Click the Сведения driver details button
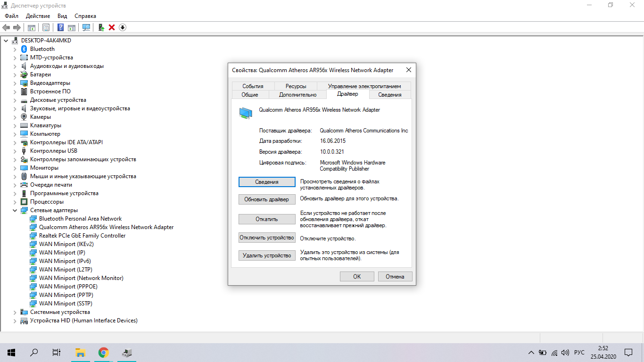 [267, 182]
